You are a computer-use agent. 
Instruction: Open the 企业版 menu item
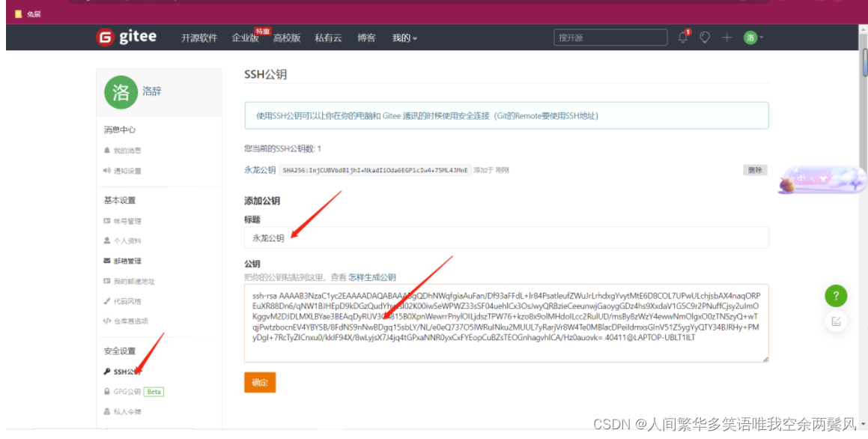[245, 37]
